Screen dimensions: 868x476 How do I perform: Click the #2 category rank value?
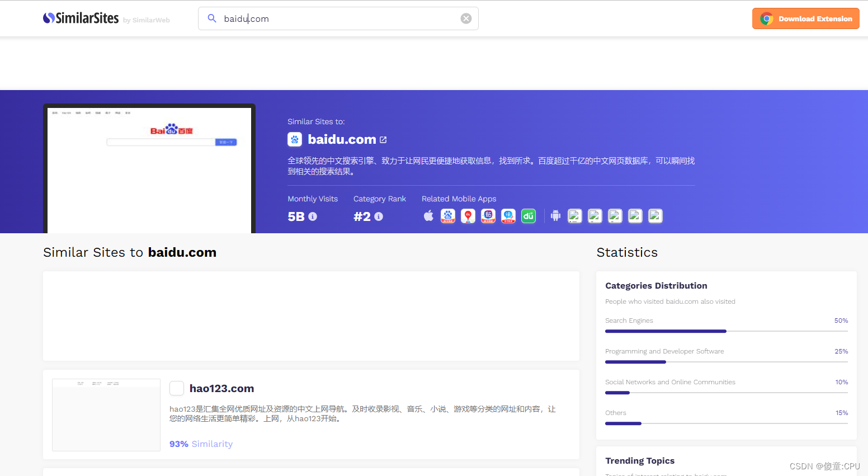362,216
